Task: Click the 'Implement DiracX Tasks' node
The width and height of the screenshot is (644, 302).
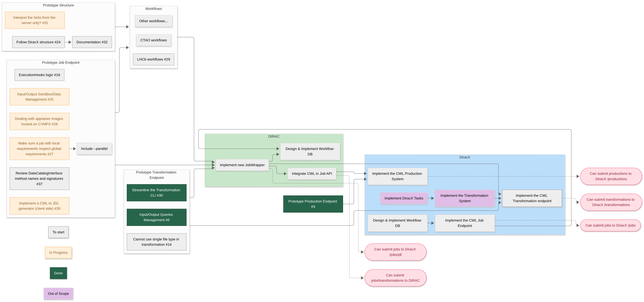Action: click(403, 198)
